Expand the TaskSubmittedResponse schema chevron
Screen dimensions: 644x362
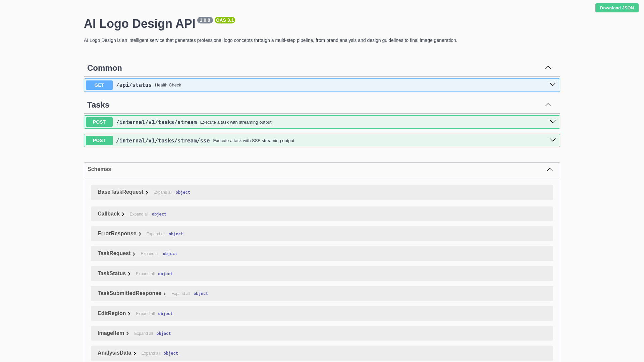(165, 294)
